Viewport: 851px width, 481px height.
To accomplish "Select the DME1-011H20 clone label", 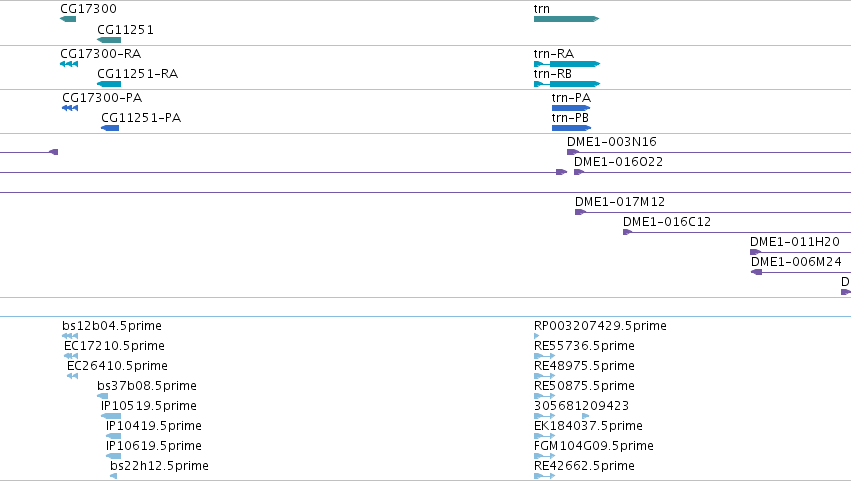I will pyautogui.click(x=795, y=242).
